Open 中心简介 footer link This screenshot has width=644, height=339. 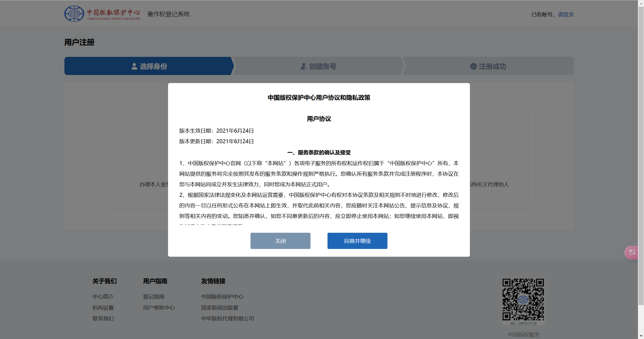click(103, 297)
